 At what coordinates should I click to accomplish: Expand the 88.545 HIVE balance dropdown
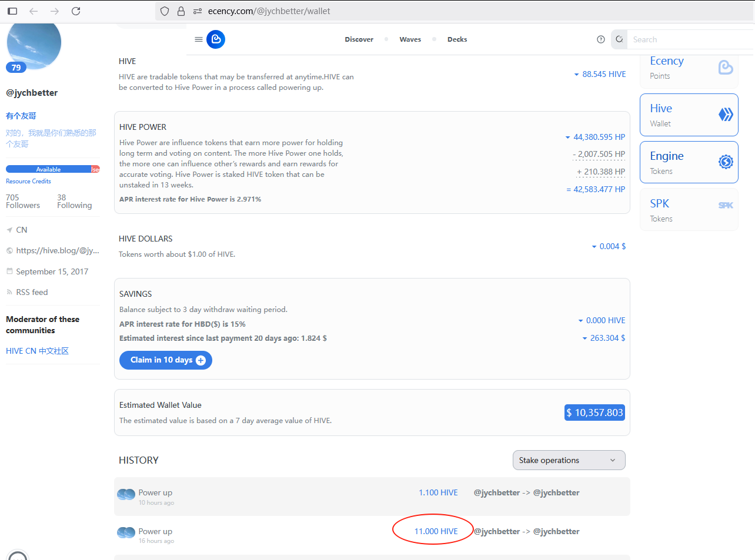pyautogui.click(x=600, y=74)
